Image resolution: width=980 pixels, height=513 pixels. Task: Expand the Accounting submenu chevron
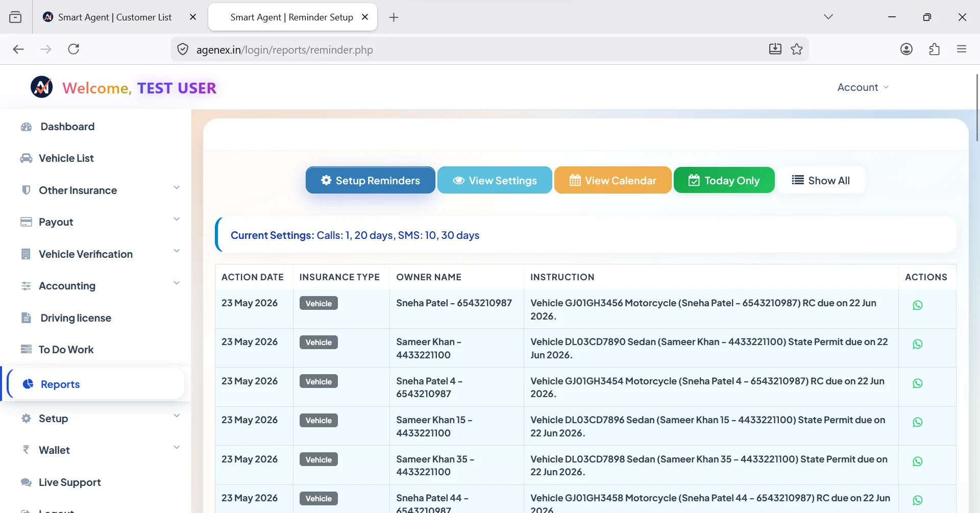coord(177,283)
